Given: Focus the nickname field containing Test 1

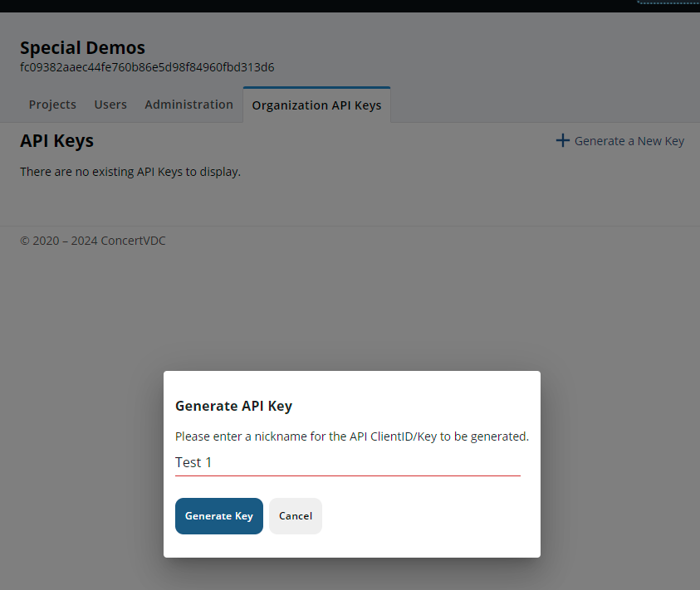Looking at the screenshot, I should tap(347, 462).
